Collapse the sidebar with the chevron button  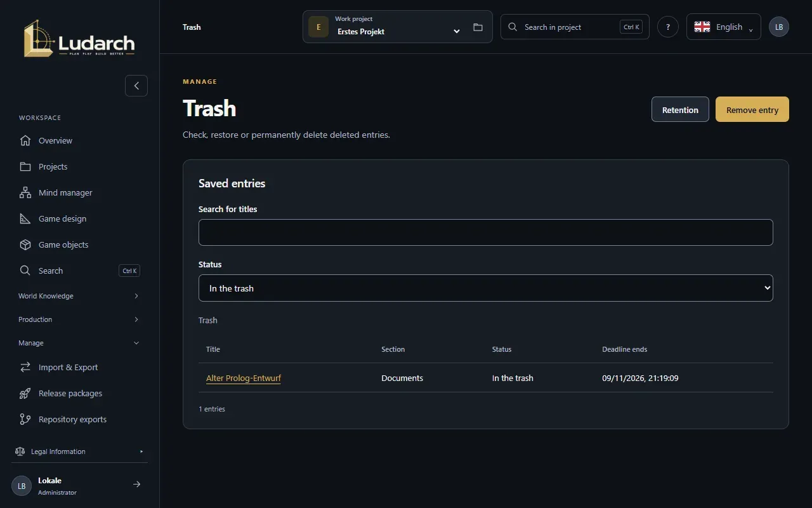pos(136,86)
